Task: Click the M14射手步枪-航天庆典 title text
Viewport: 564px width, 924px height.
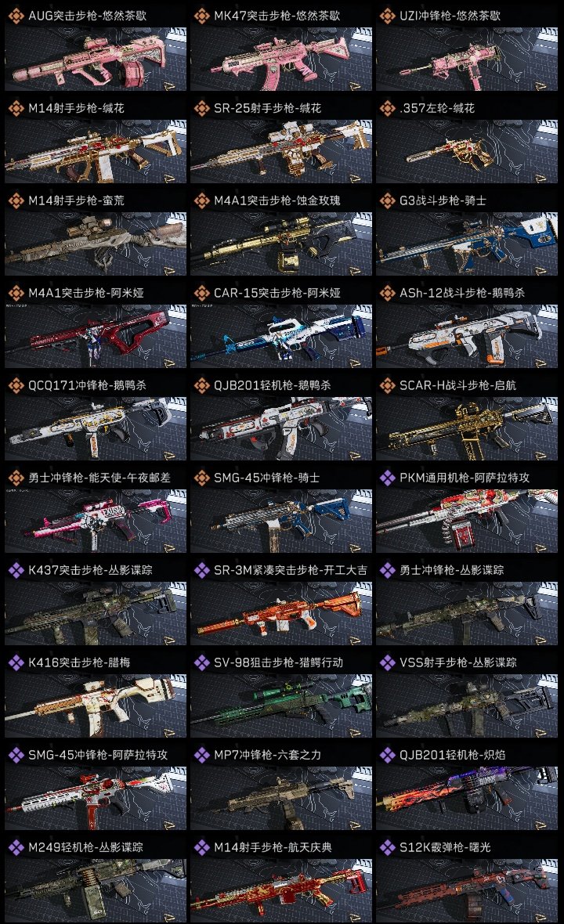Action: tap(273, 847)
